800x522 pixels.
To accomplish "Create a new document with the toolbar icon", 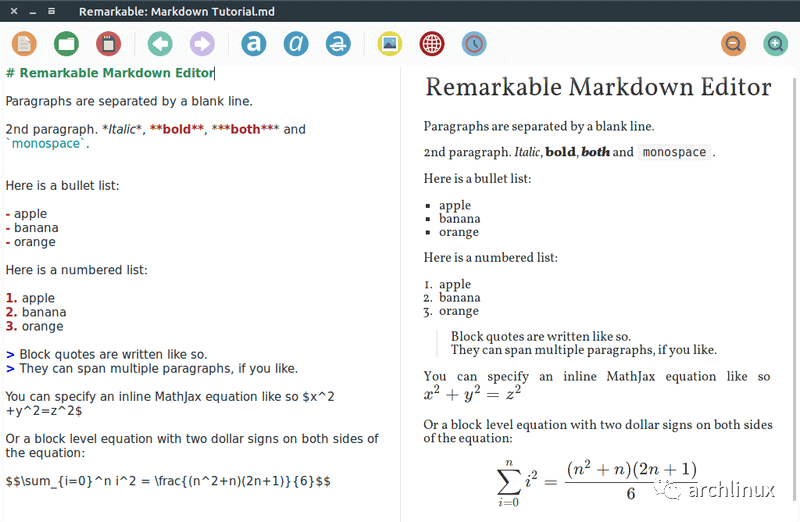I will 24,44.
